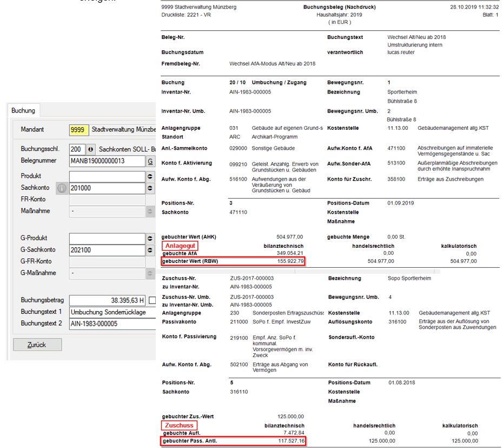Click the empty Produkt input field
The width and height of the screenshot is (503, 448).
[x=107, y=176]
